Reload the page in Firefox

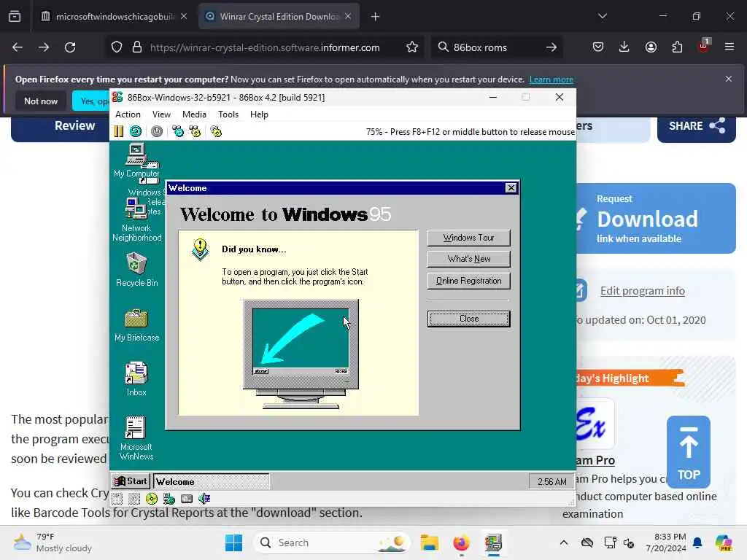tap(70, 47)
